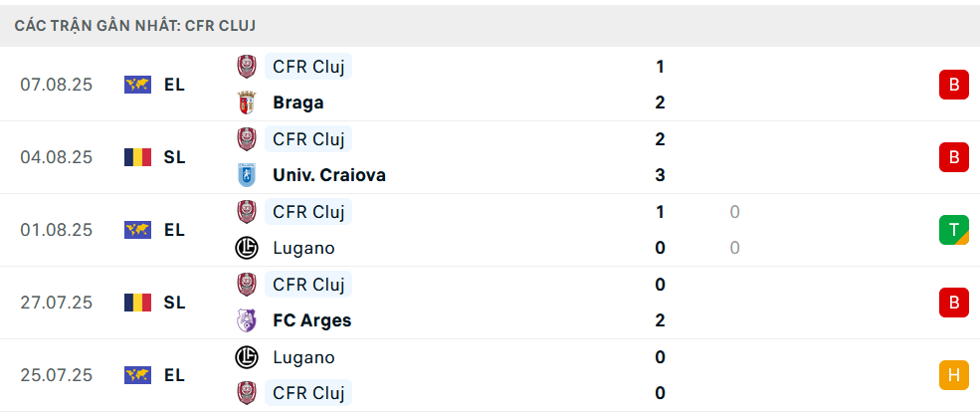Click Romanian flag icon for 04.08.25 match
980x414 pixels.
pyautogui.click(x=137, y=157)
